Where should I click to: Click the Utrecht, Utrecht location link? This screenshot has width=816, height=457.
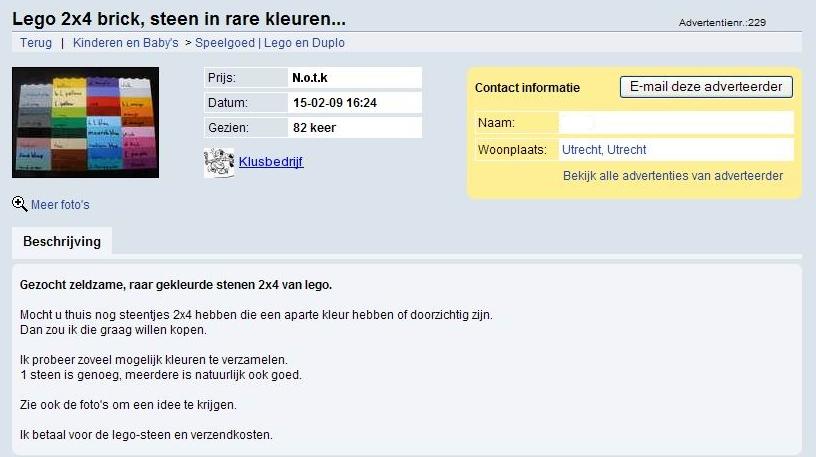coord(604,150)
